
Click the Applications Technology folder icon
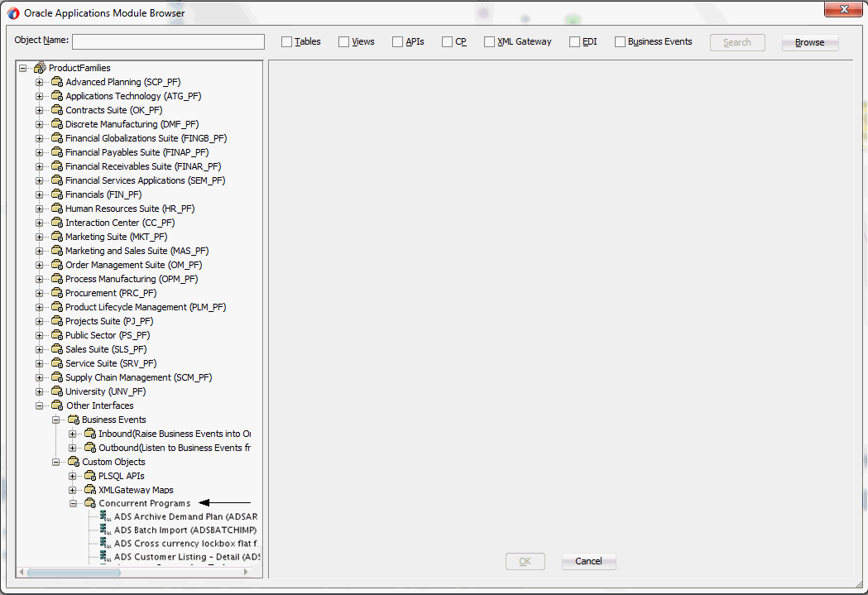click(x=57, y=96)
